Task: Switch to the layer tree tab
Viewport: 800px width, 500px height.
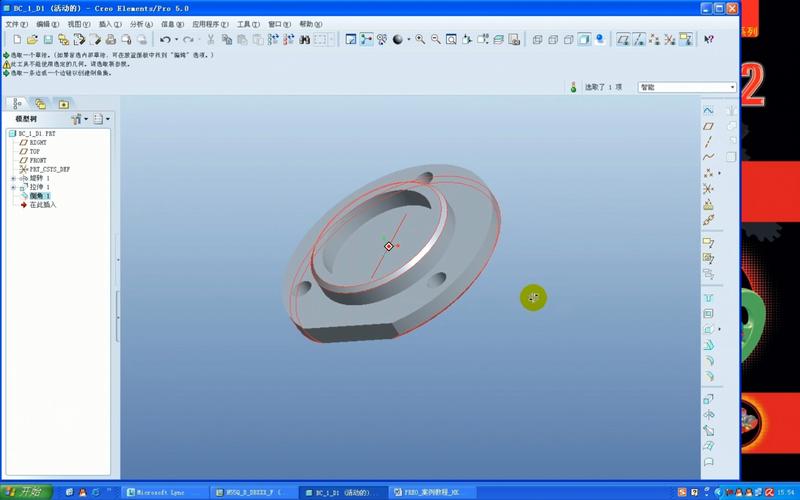Action: click(x=40, y=103)
